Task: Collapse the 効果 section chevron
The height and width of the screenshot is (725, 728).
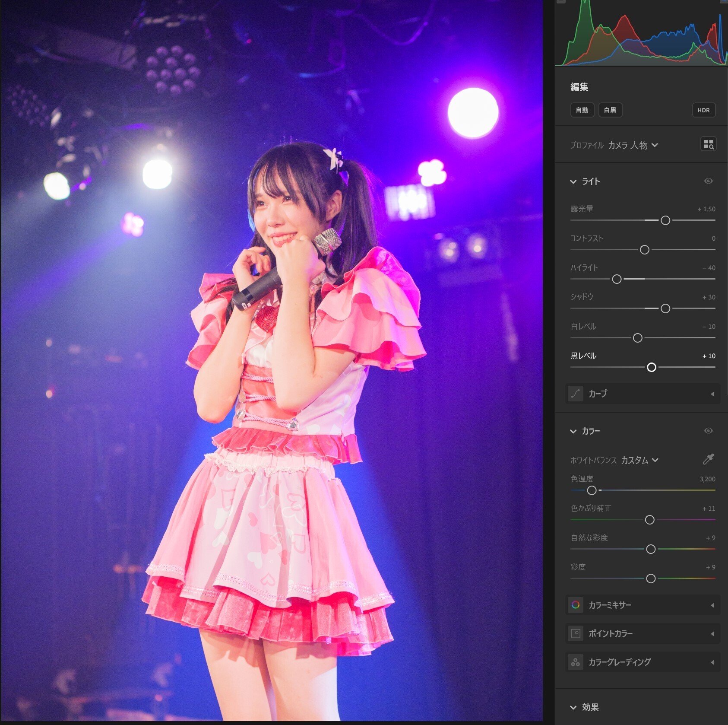Action: point(573,707)
